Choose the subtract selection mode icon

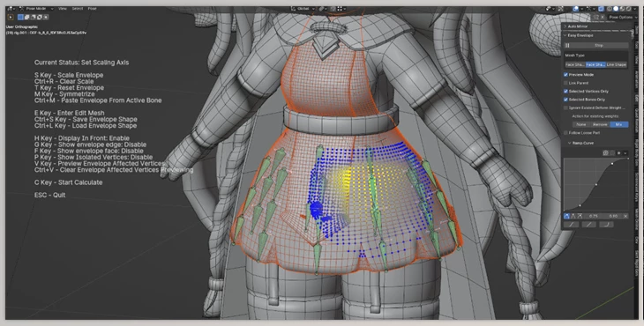(x=34, y=18)
